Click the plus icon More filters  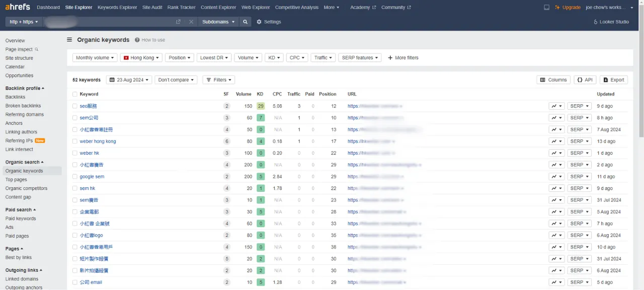point(390,58)
